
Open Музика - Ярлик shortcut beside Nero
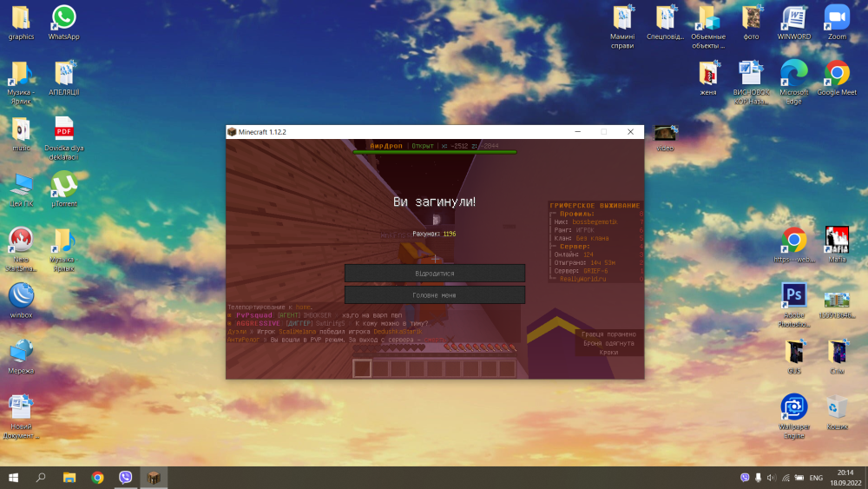pos(63,250)
